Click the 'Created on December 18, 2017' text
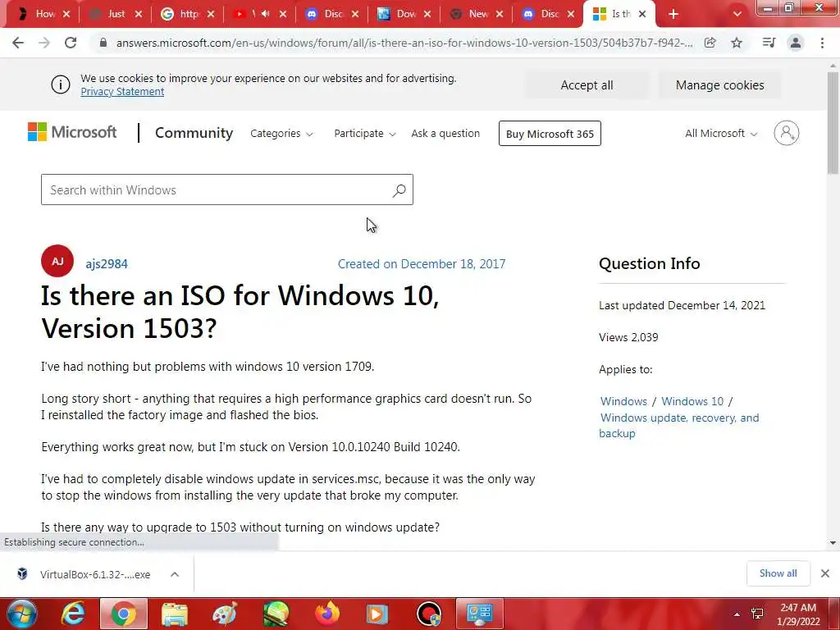Viewport: 840px width, 630px height. pos(422,263)
